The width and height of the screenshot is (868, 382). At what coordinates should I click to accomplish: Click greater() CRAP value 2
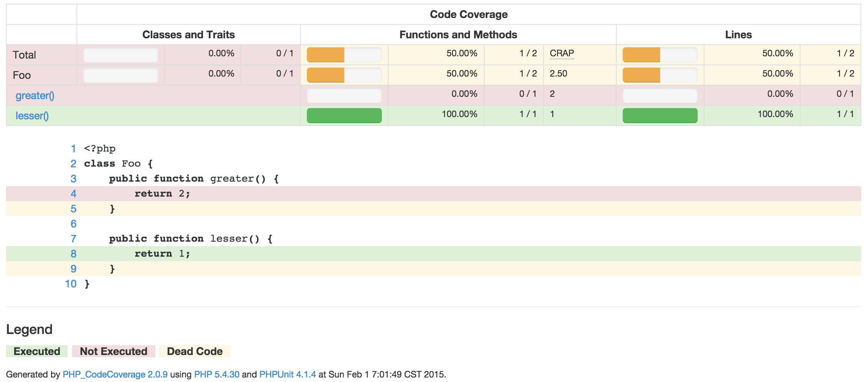[x=552, y=94]
